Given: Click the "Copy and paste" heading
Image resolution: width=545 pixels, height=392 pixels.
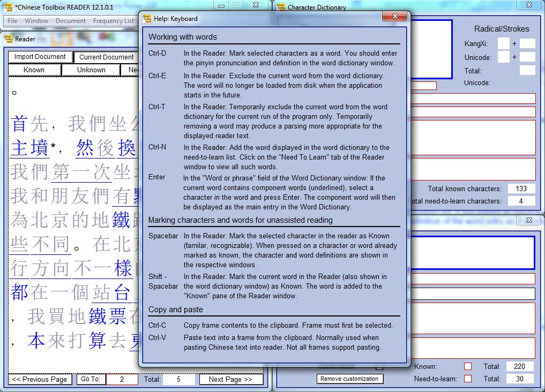Looking at the screenshot, I should point(176,310).
